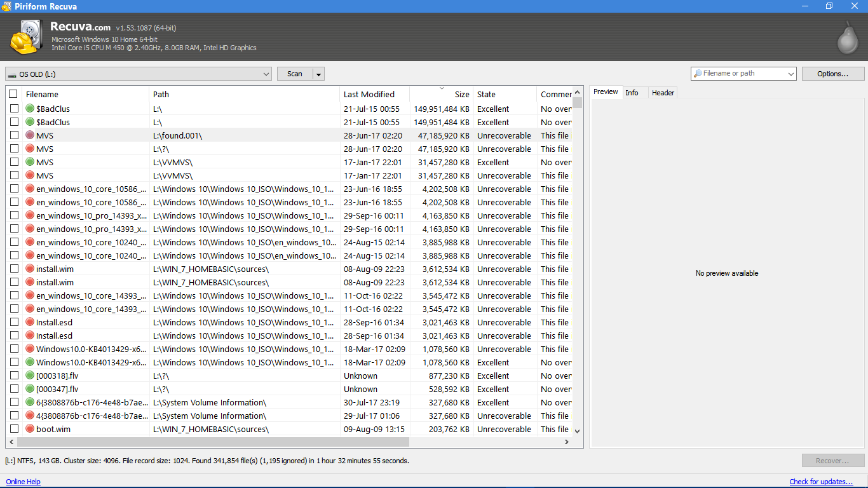
Task: Click the green dot next to [000318].flv
Action: [x=30, y=376]
